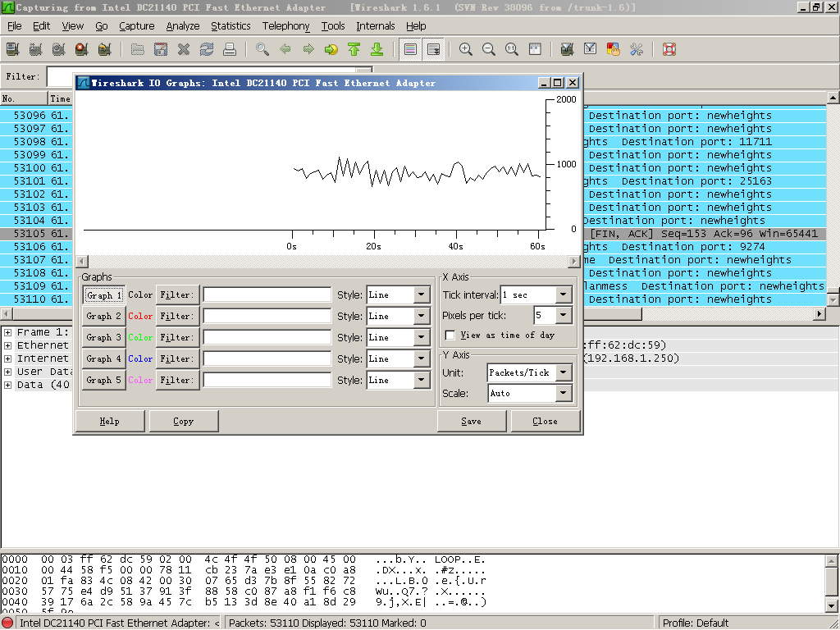This screenshot has width=840, height=630.
Task: Toggle auto scroll in live capture
Action: coord(433,50)
